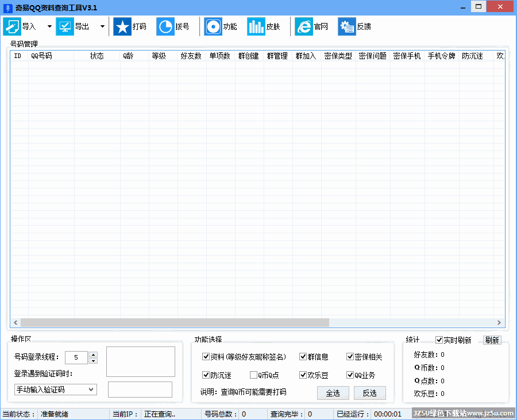
Task: Click the 正在查询.. IP status text
Action: [160, 414]
